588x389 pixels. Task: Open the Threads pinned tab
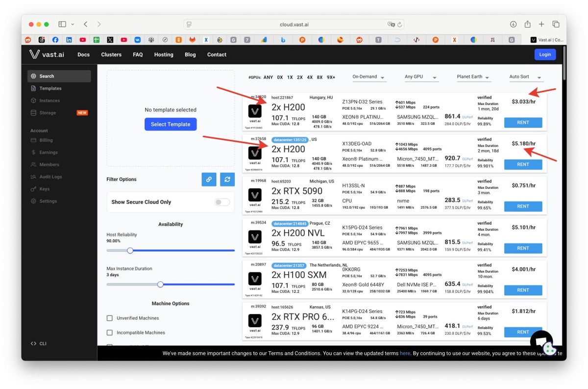(42, 40)
